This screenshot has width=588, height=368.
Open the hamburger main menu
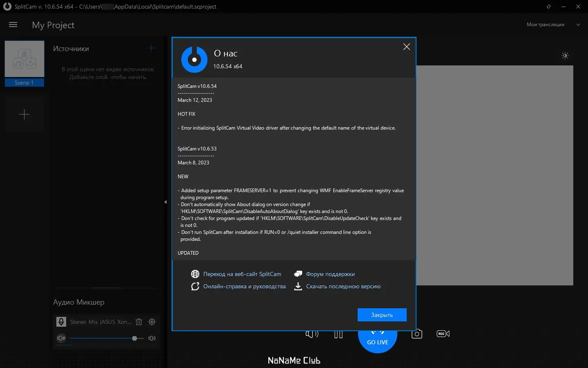(x=13, y=25)
